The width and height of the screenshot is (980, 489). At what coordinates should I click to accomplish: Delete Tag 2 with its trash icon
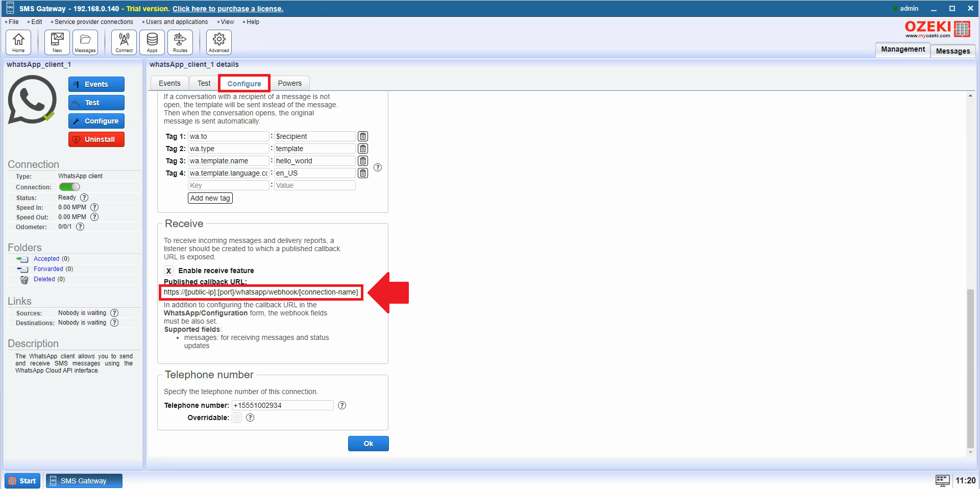point(363,149)
